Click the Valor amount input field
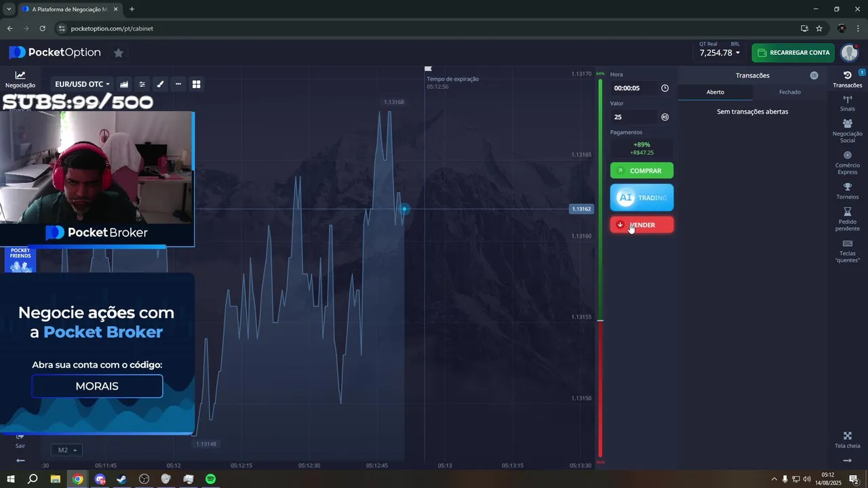 (634, 117)
